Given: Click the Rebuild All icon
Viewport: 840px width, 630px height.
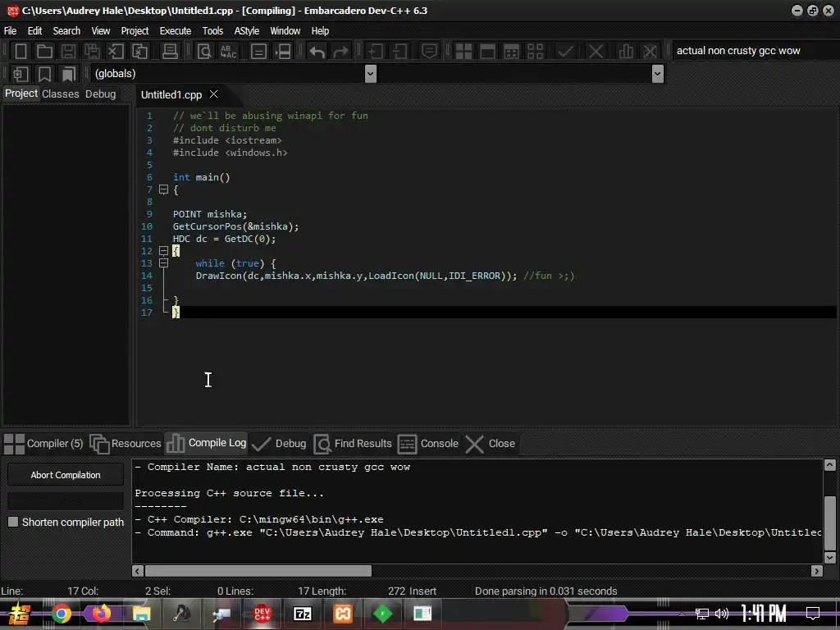Looking at the screenshot, I should coord(535,52).
